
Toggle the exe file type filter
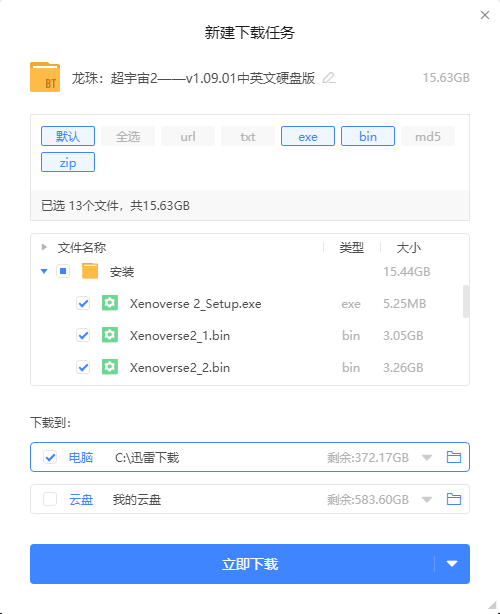[308, 136]
